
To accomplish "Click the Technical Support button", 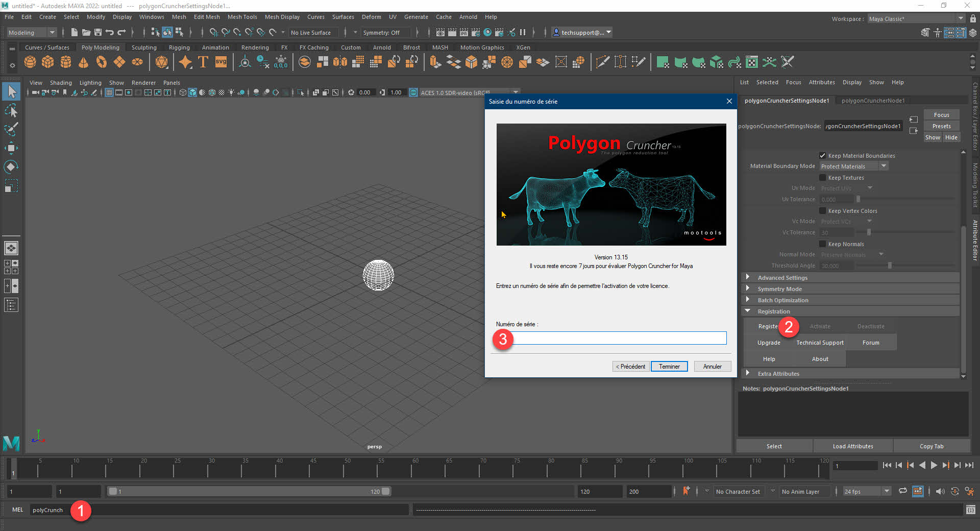I will pos(820,343).
